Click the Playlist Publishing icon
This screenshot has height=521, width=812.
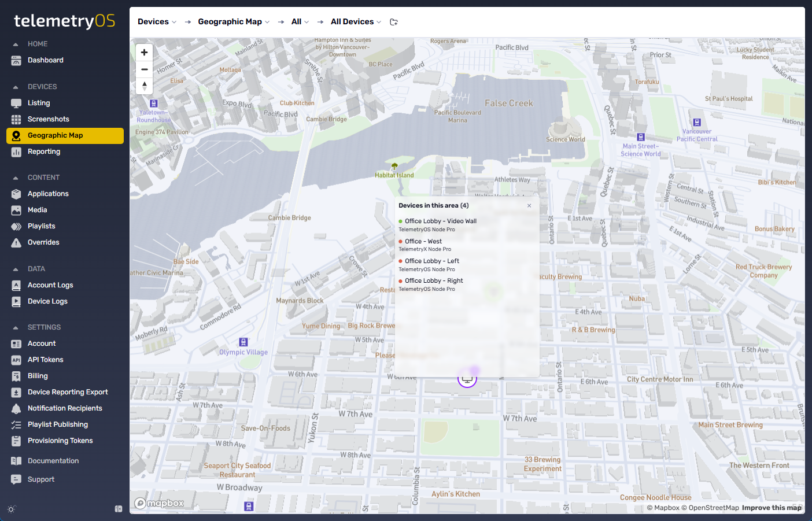16,424
